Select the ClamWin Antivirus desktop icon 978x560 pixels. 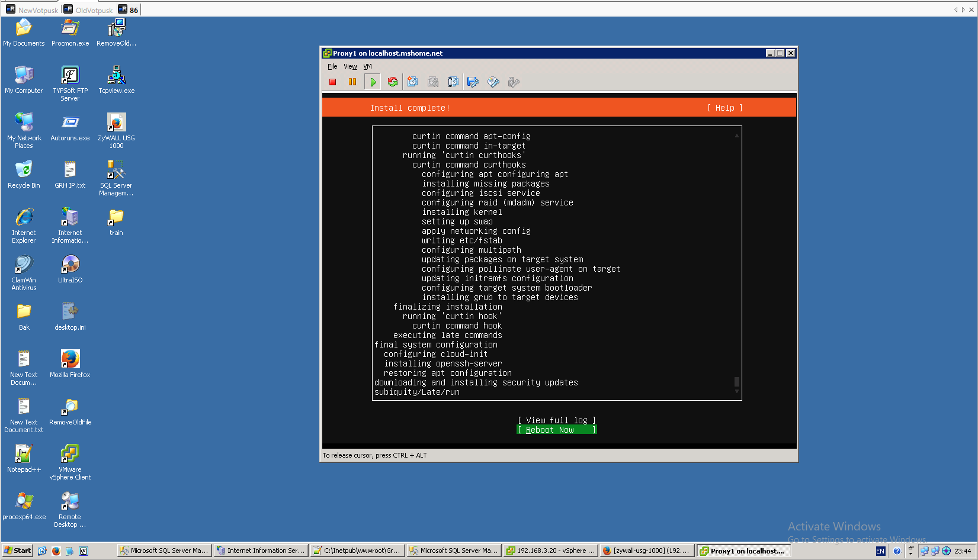[24, 273]
